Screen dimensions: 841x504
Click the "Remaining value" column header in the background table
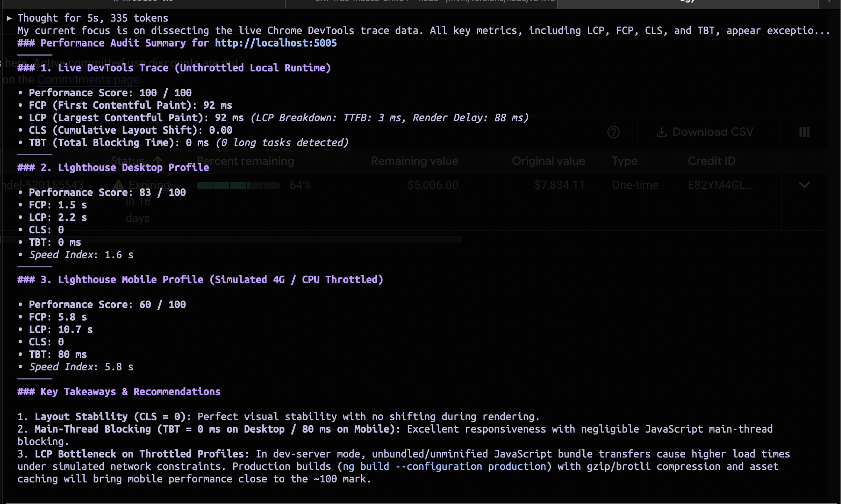pyautogui.click(x=414, y=161)
